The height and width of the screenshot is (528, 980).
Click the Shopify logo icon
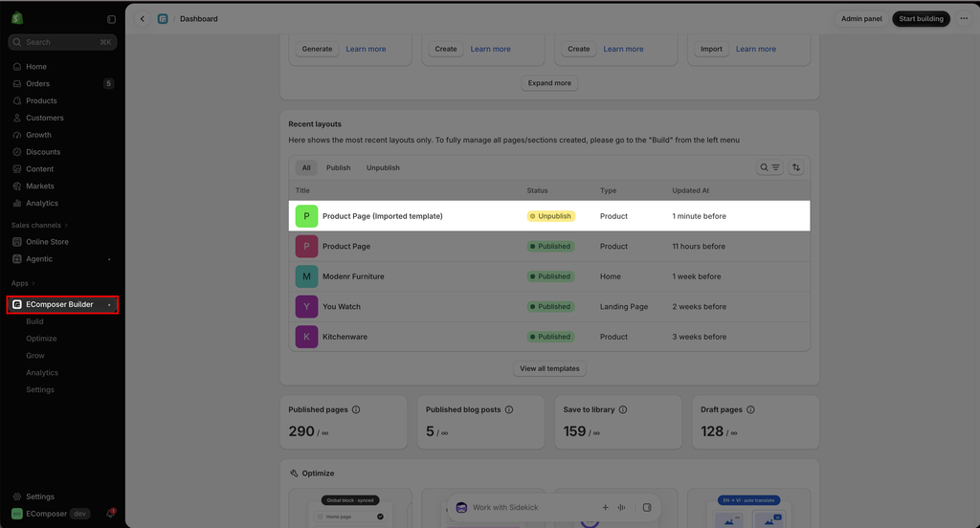[17, 19]
